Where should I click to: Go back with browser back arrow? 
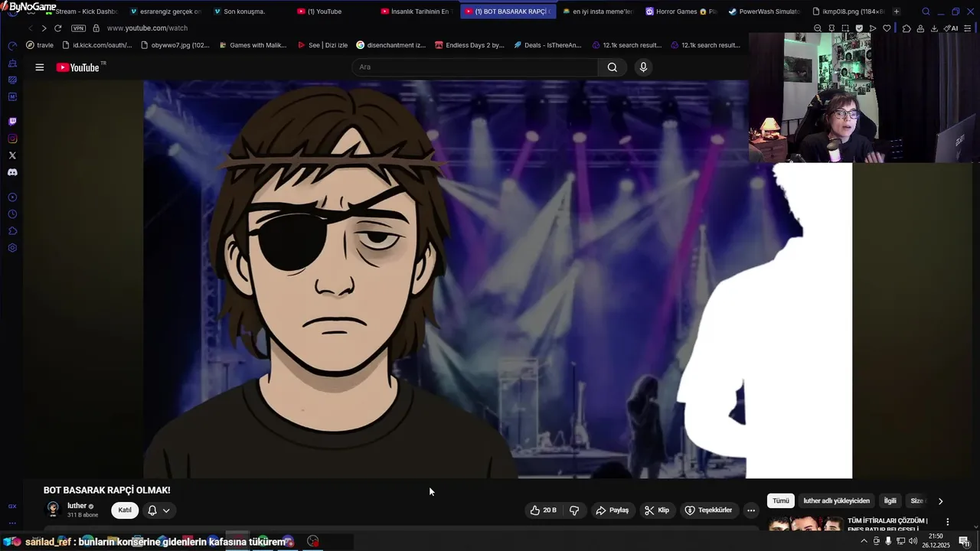pos(31,28)
